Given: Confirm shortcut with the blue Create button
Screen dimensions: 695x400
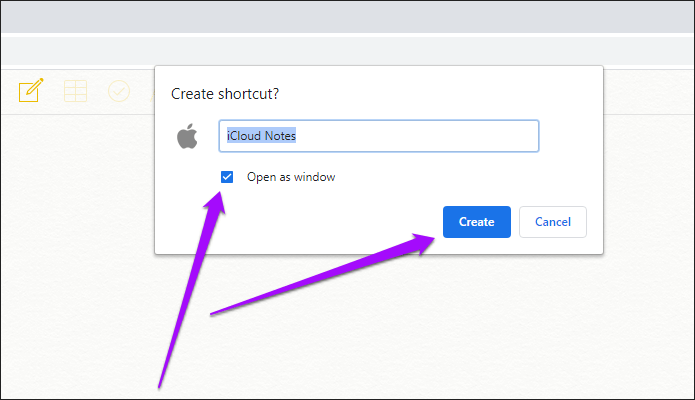Looking at the screenshot, I should click(476, 222).
